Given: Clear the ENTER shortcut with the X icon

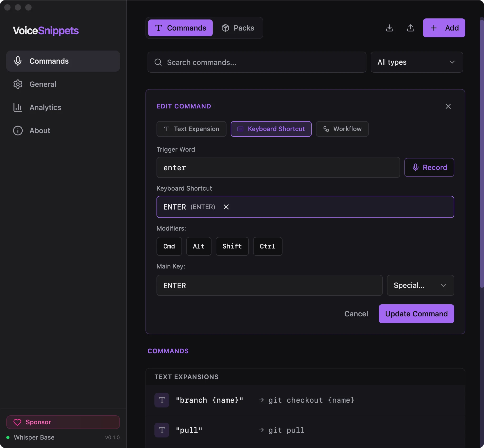Looking at the screenshot, I should [x=226, y=207].
